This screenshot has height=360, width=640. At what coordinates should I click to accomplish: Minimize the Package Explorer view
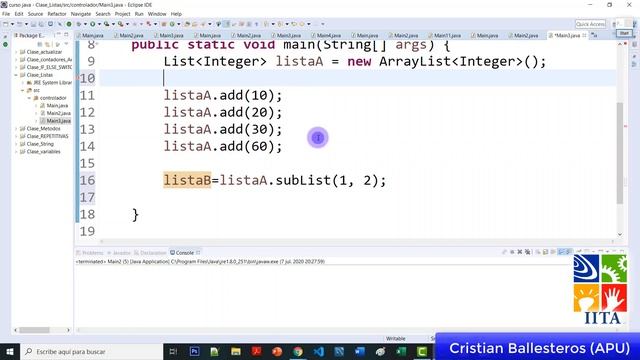[58, 35]
